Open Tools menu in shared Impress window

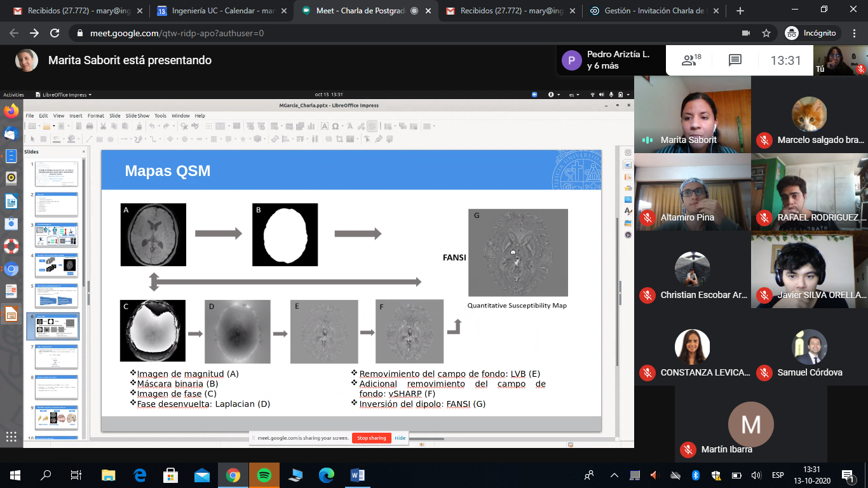click(160, 116)
